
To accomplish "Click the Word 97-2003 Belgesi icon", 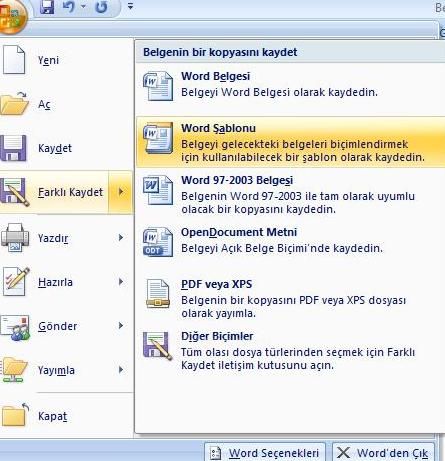I will click(158, 190).
